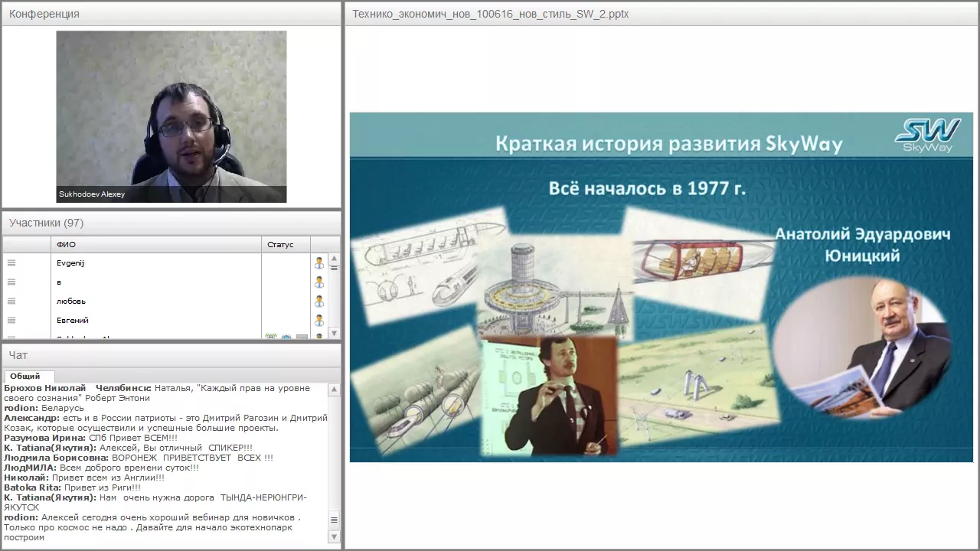Click Николай's "Привет всем из Англии" message

(84, 478)
